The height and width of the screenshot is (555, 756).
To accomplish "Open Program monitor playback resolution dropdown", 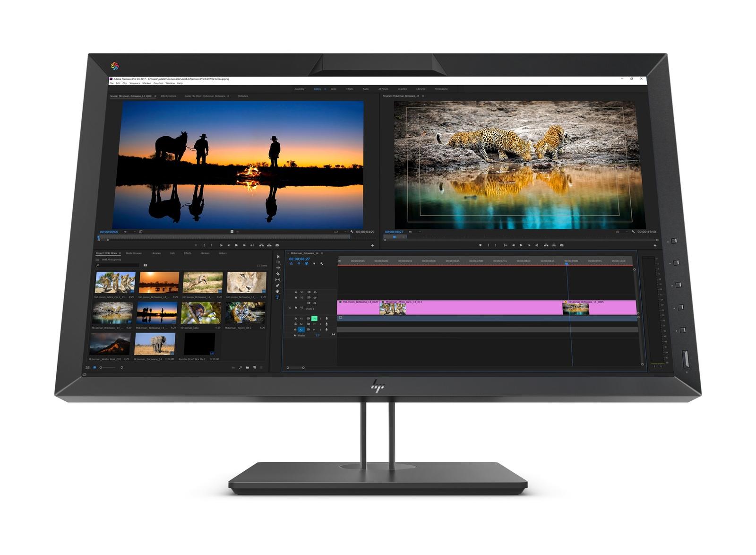I will pyautogui.click(x=619, y=232).
